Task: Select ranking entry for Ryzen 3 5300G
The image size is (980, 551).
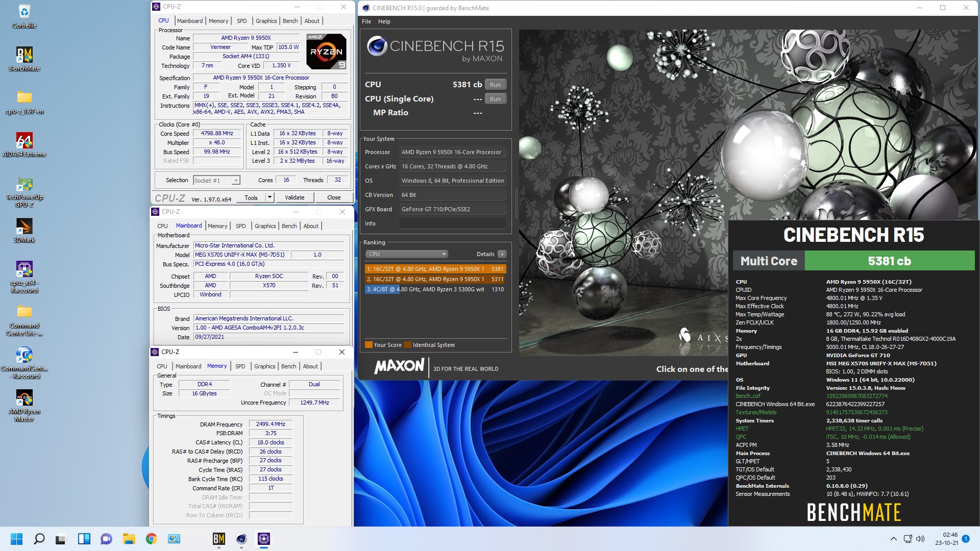Action: click(435, 289)
